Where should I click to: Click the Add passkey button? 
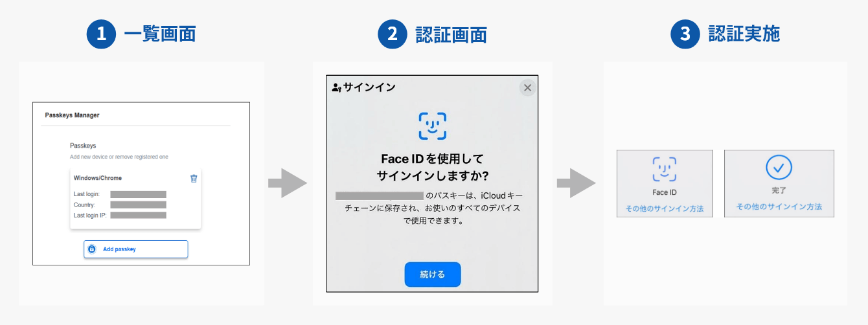point(135,249)
